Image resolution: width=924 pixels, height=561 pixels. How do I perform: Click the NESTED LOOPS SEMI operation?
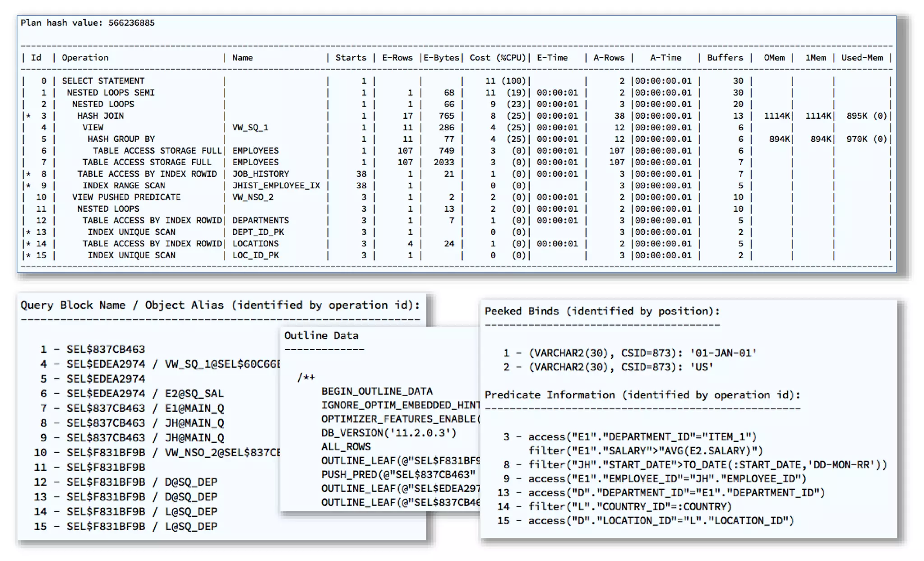(x=111, y=92)
